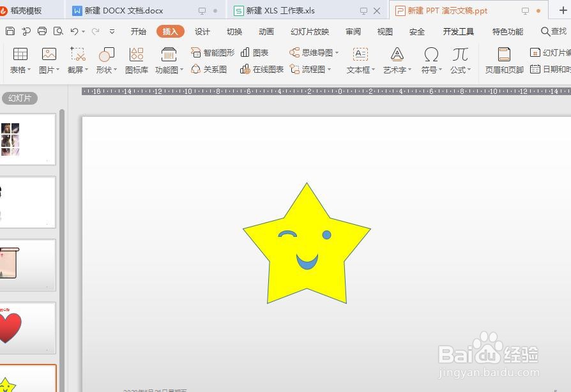Image resolution: width=571 pixels, height=392 pixels.
Task: Open the 开发工具 developer tab
Action: (x=459, y=32)
